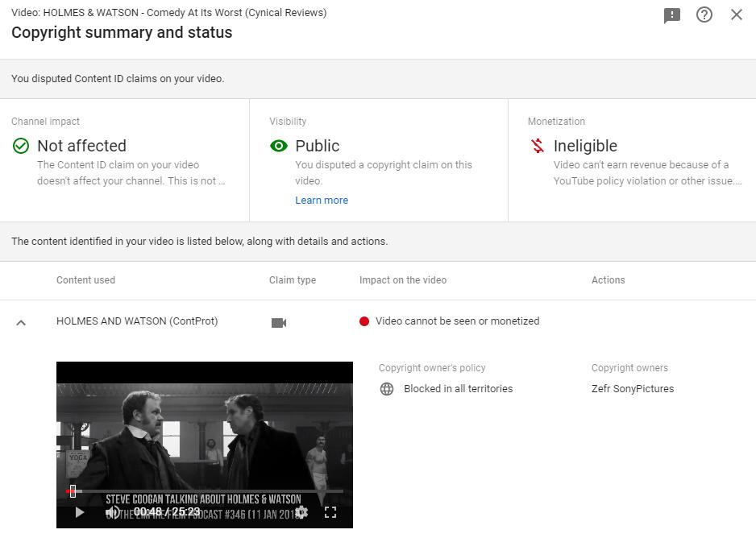
Task: Click the red Ineligible monetization icon
Action: [537, 146]
